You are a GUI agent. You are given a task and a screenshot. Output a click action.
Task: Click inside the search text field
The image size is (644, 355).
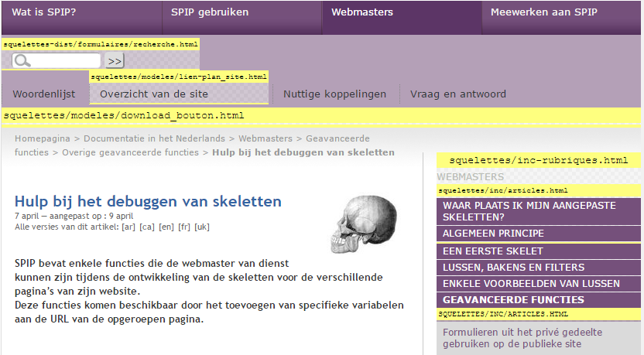[x=66, y=60]
